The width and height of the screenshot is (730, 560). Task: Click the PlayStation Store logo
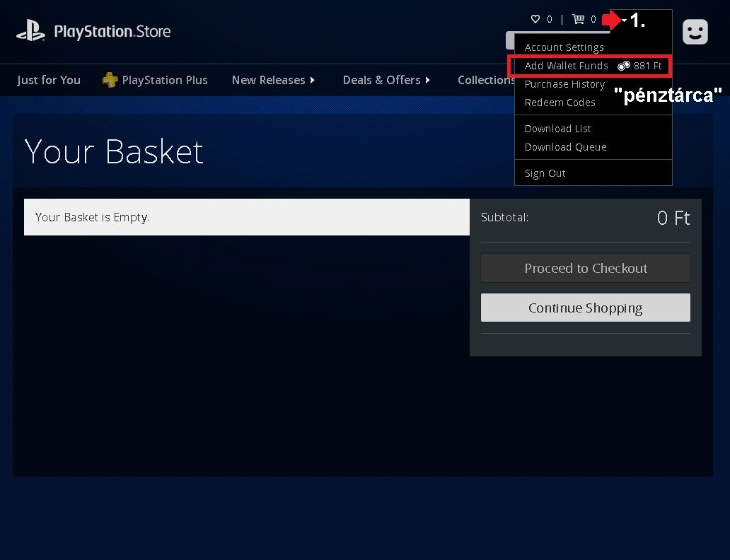(x=93, y=32)
